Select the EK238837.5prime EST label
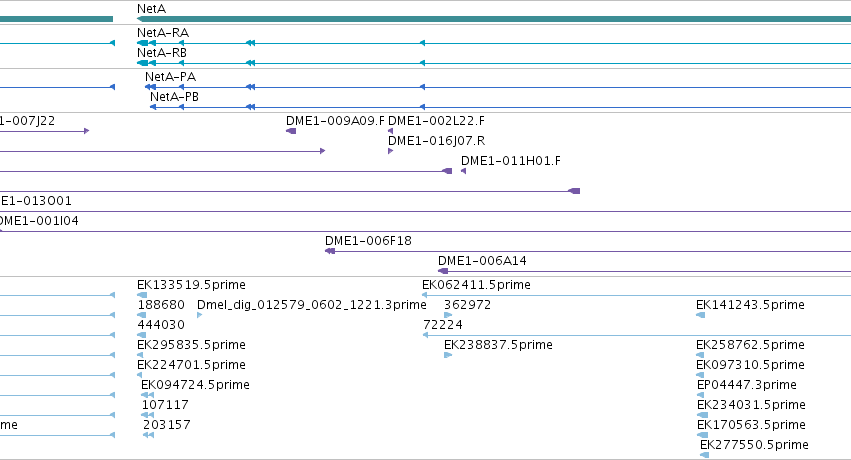This screenshot has width=851, height=460. [x=498, y=344]
